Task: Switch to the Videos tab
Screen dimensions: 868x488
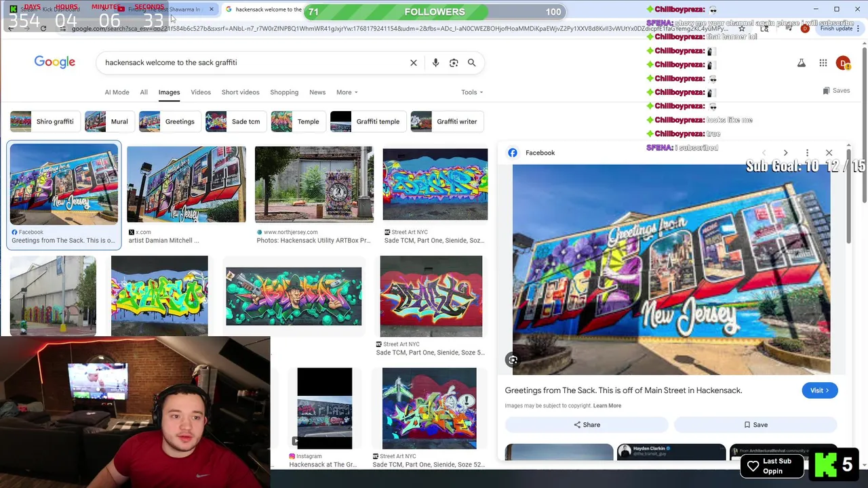Action: [x=201, y=92]
